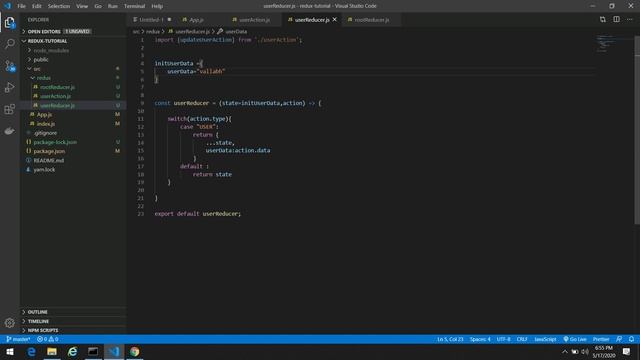Start Go Live server from status bar
Viewport: 640px width, 360px height.
pos(575,339)
